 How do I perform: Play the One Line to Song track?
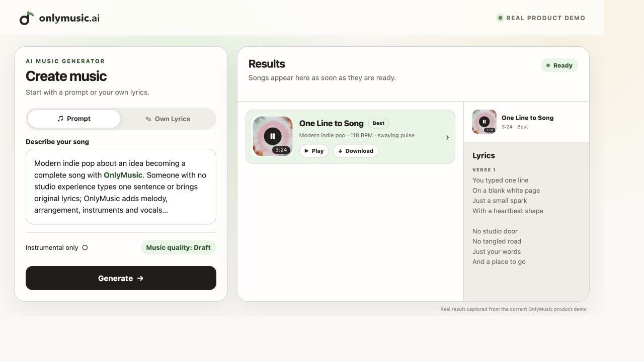tap(314, 151)
